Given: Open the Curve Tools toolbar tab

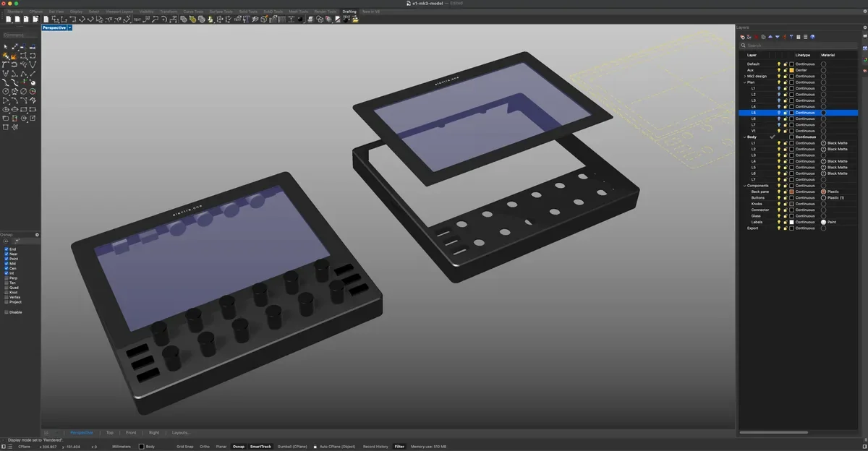Looking at the screenshot, I should point(193,12).
